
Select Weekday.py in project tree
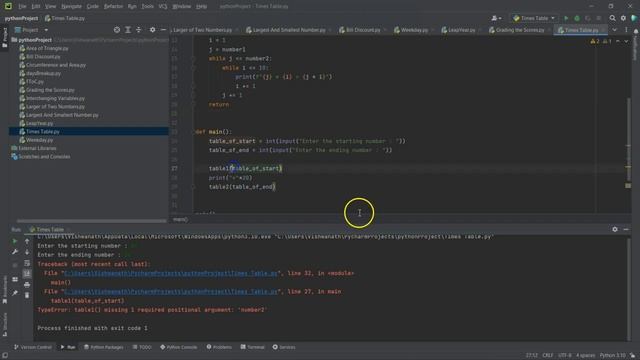[x=36, y=140]
